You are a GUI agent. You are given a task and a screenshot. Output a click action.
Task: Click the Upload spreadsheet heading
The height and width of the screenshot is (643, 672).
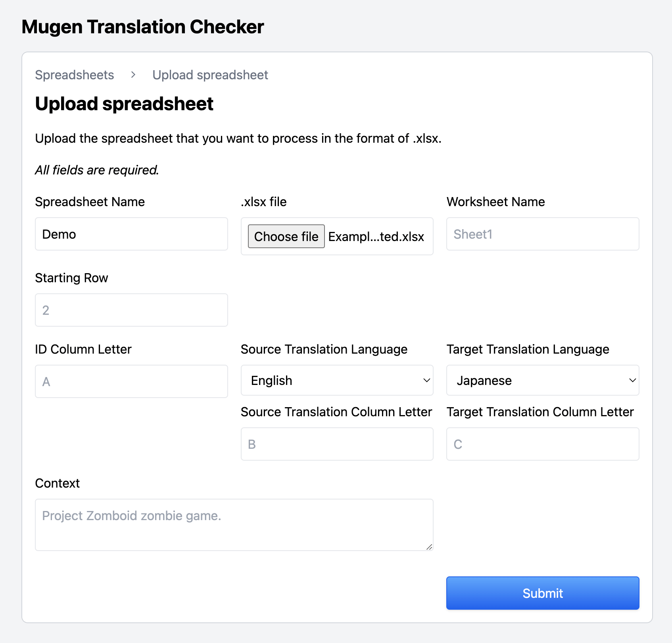(124, 104)
